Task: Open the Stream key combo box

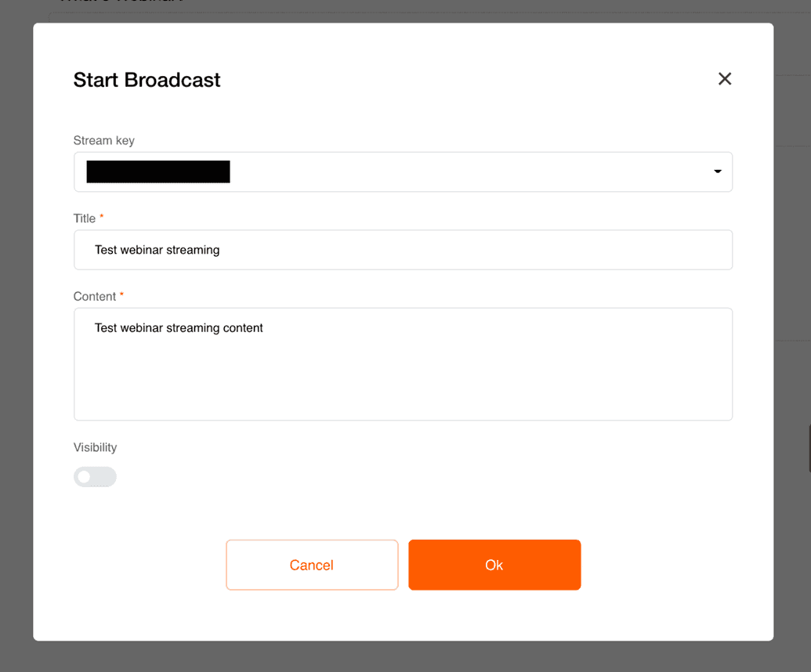Action: coord(403,172)
